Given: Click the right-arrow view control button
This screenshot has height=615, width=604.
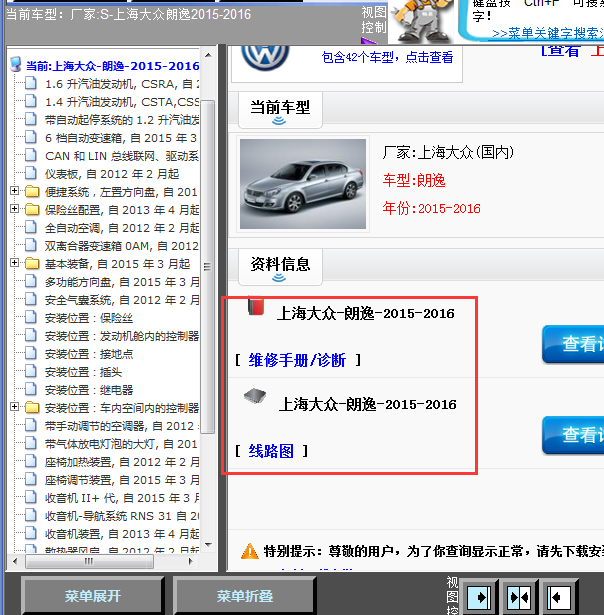Looking at the screenshot, I should coord(478,597).
